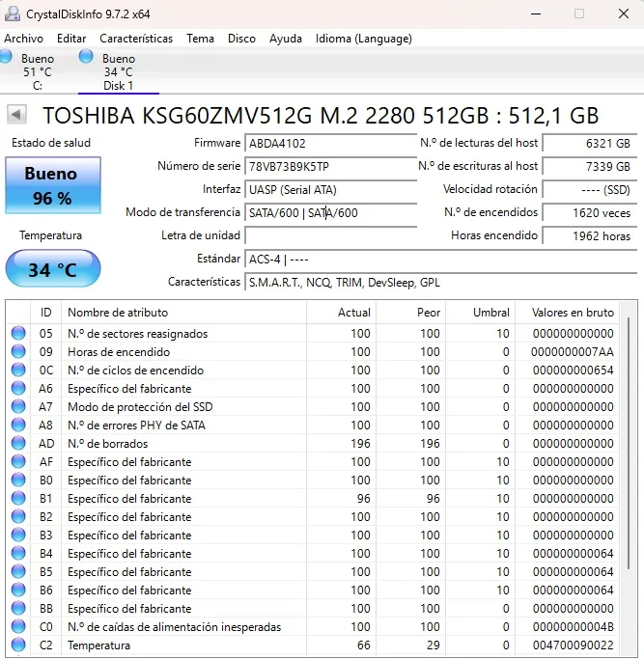The height and width of the screenshot is (659, 644).
Task: Click status icon of attribute B3 row
Action: click(x=18, y=535)
